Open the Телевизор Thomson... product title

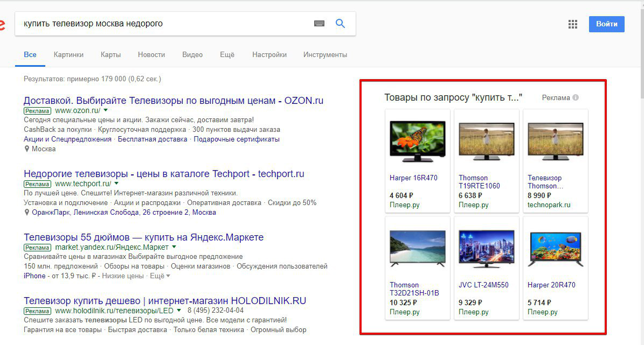pos(545,182)
